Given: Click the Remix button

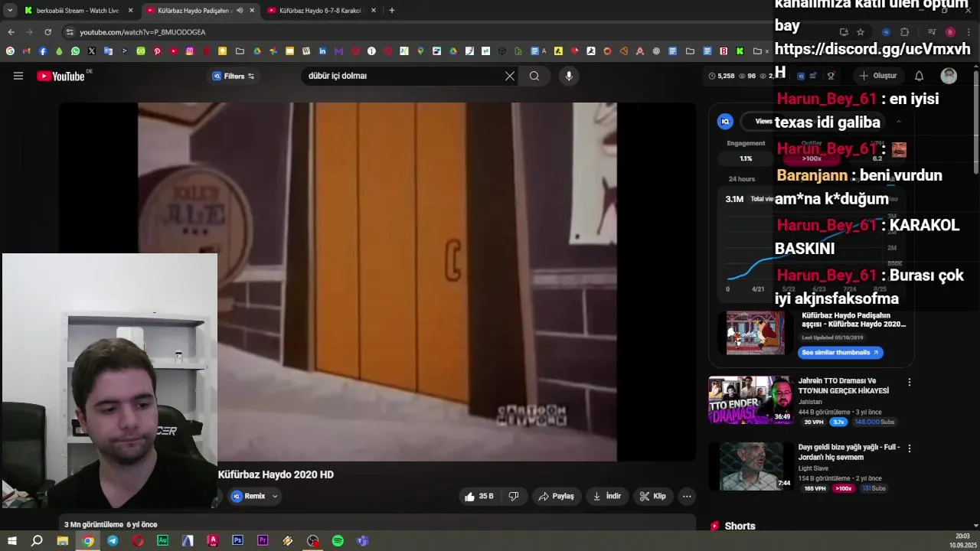Looking at the screenshot, I should [248, 496].
